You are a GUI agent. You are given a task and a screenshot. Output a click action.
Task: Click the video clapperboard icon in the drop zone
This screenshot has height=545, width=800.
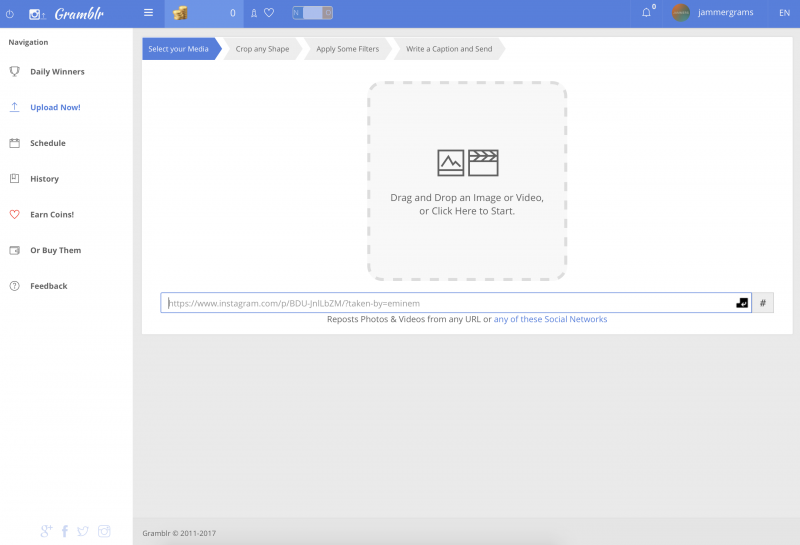point(483,163)
